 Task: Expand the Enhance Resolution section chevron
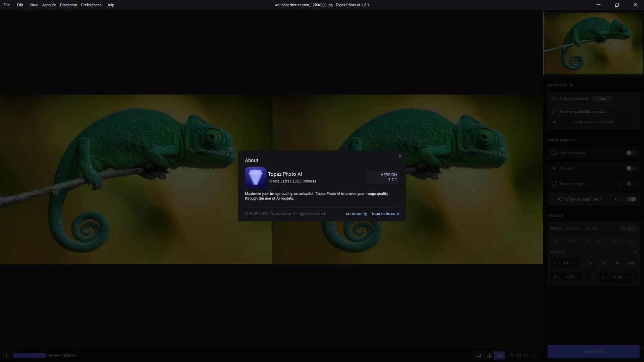[x=552, y=199]
